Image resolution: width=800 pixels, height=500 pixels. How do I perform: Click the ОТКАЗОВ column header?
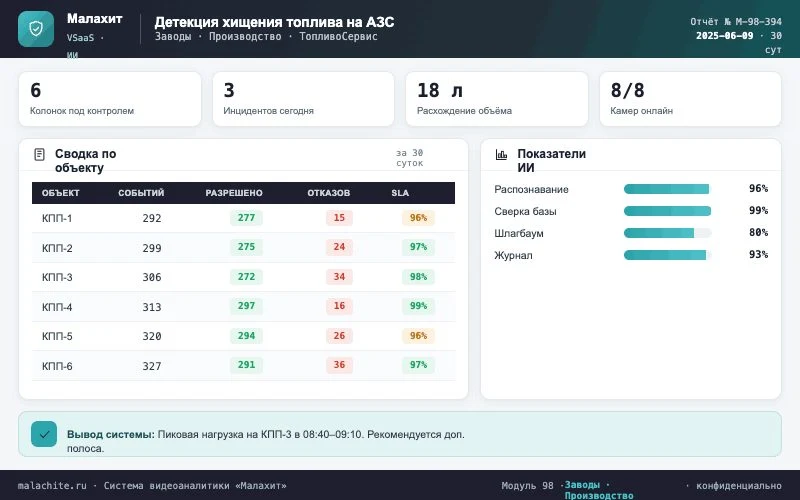(x=329, y=193)
